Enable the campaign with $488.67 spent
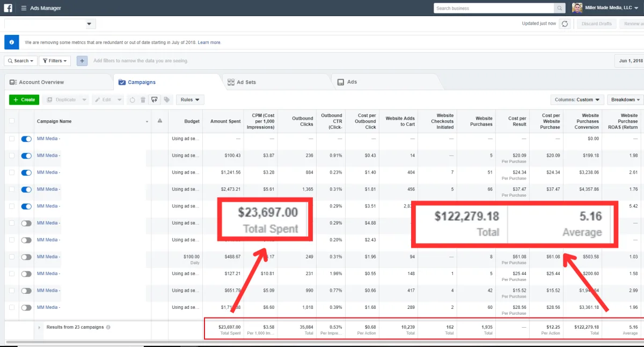This screenshot has height=347, width=644. click(x=26, y=257)
